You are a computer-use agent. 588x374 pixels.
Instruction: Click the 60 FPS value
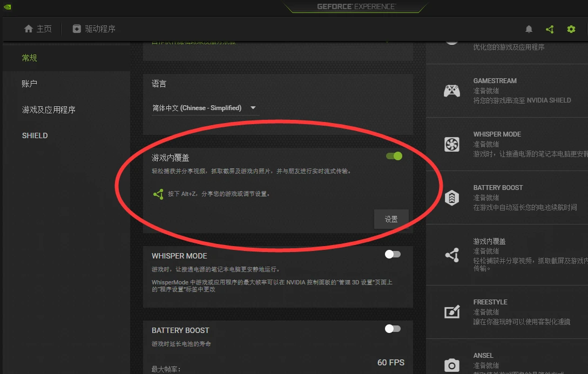tap(391, 362)
